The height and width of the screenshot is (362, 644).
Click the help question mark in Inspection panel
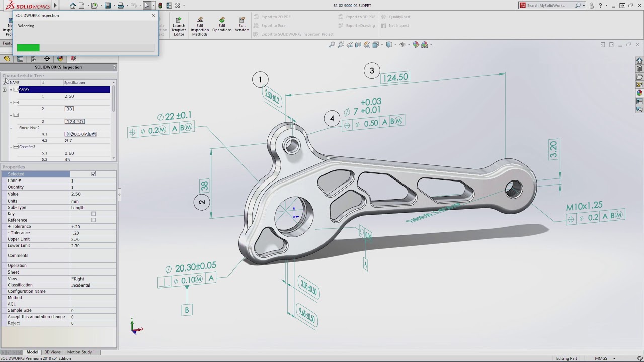click(x=114, y=67)
